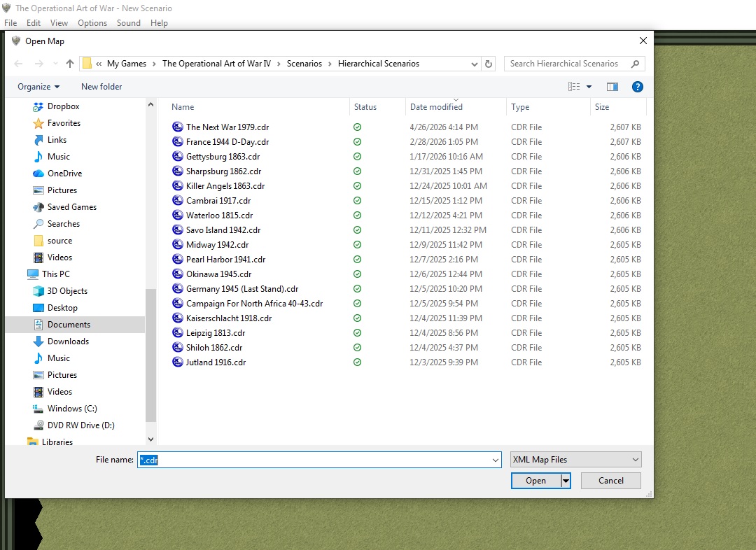Expand the address bar history dropdown

pyautogui.click(x=474, y=64)
